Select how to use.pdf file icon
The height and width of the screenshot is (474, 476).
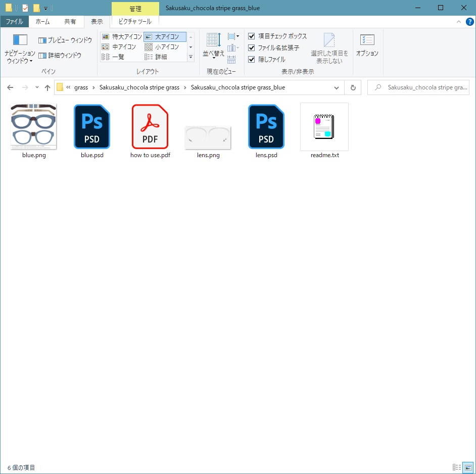coord(150,126)
